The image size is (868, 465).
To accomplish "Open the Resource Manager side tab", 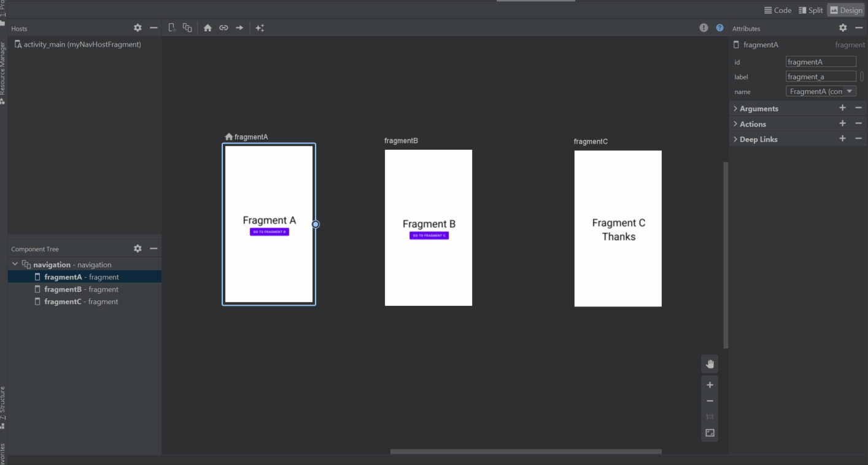I will [3, 74].
